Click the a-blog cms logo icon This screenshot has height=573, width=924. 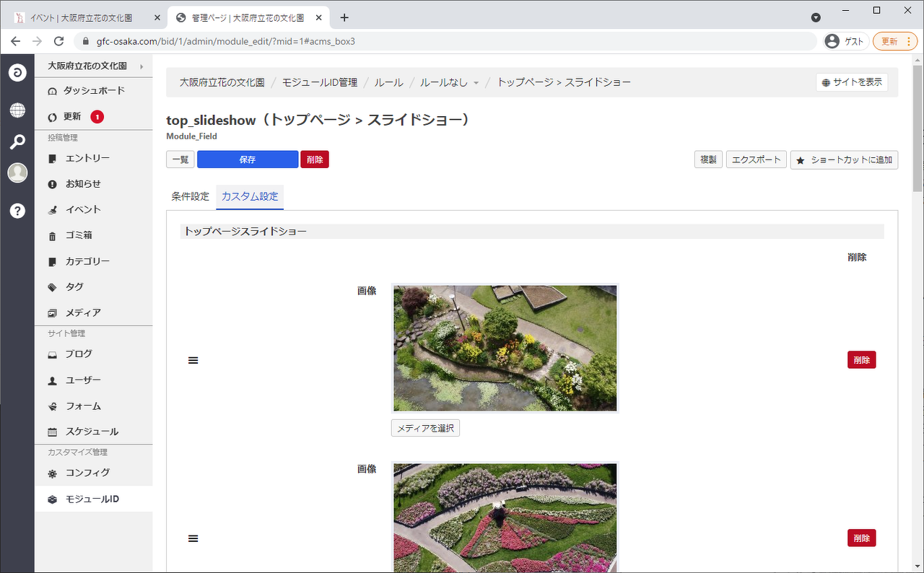[17, 72]
